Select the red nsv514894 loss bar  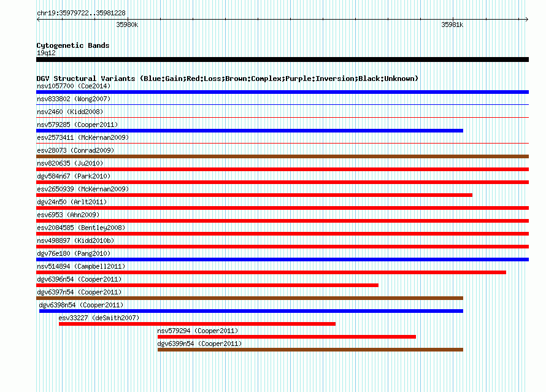tap(271, 272)
